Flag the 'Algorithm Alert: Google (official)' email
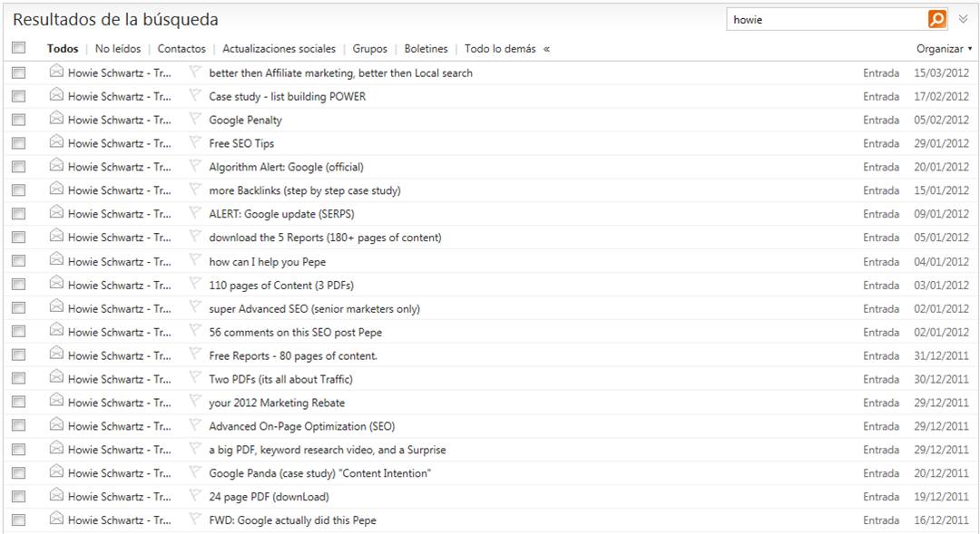Screen dimensions: 980x534 pos(195,166)
